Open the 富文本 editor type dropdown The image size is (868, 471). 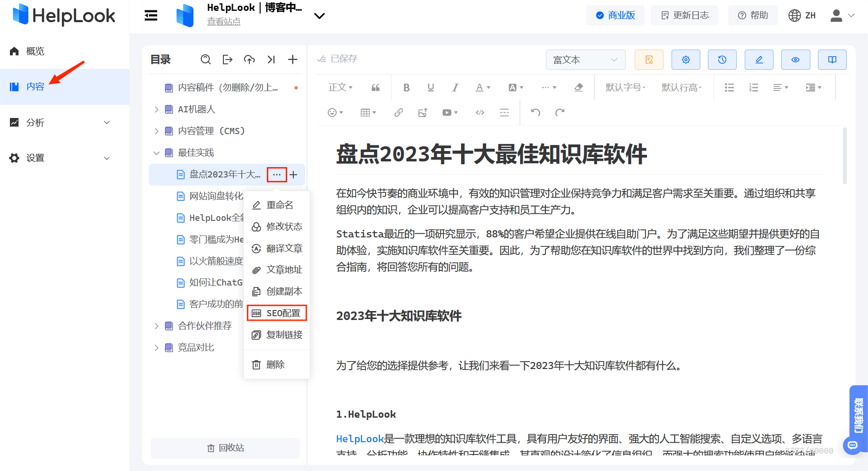[x=586, y=60]
